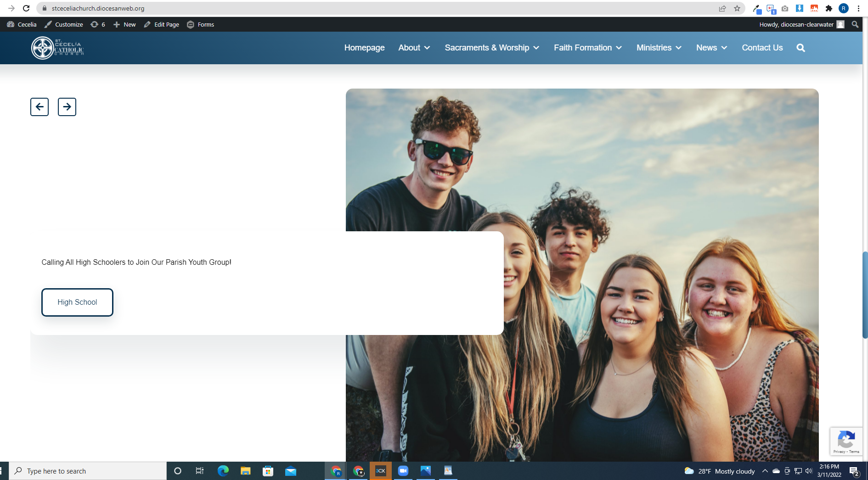Click the WordPress admin bar search icon
868x480 pixels.
click(855, 24)
